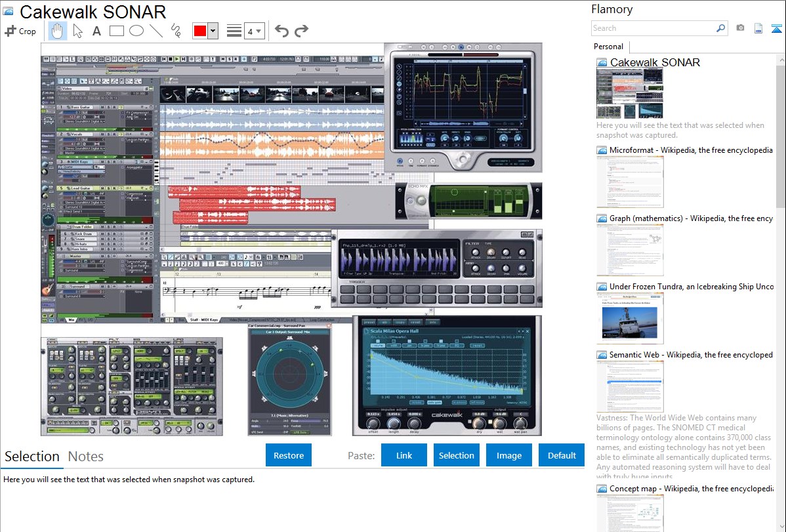Click the magnifier search icon
Viewport: 786px width, 532px height.
[x=720, y=28]
